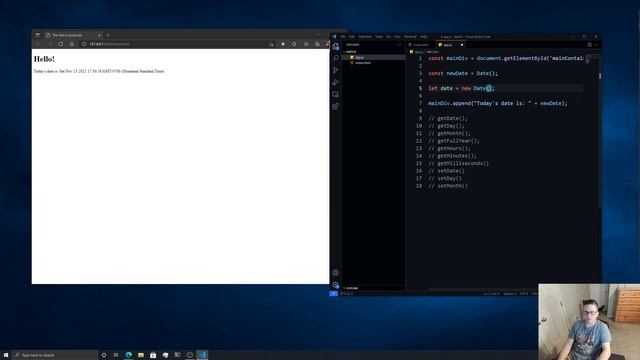Click line 7 mainDiv.append code
Image resolution: width=640 pixels, height=360 pixels.
point(498,103)
